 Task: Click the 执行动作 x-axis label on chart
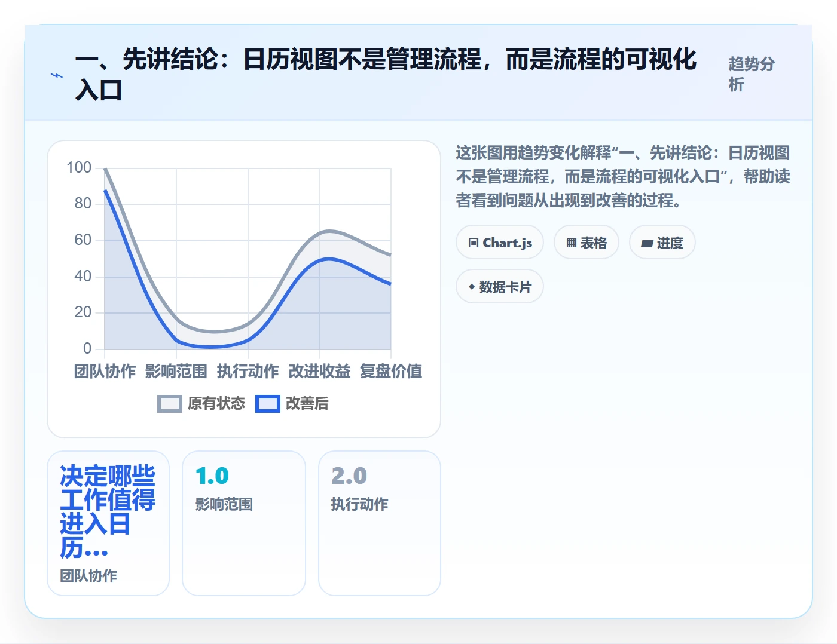(x=248, y=371)
